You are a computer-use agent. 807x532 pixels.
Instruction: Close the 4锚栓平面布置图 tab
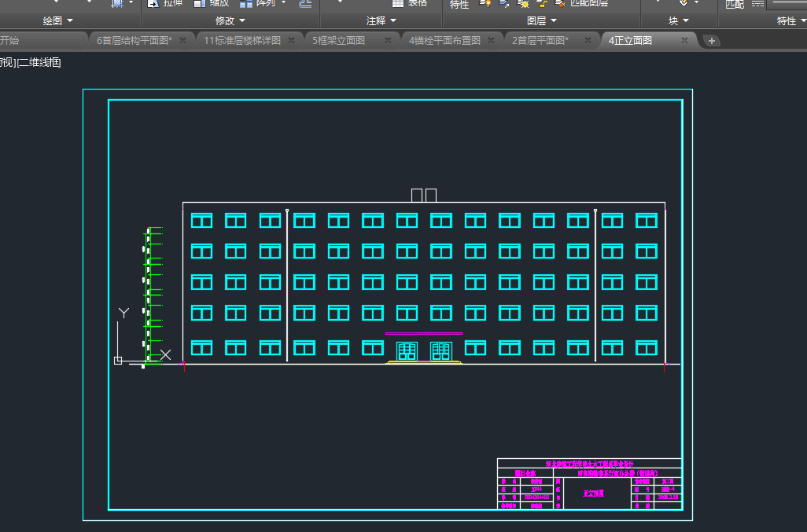[491, 40]
